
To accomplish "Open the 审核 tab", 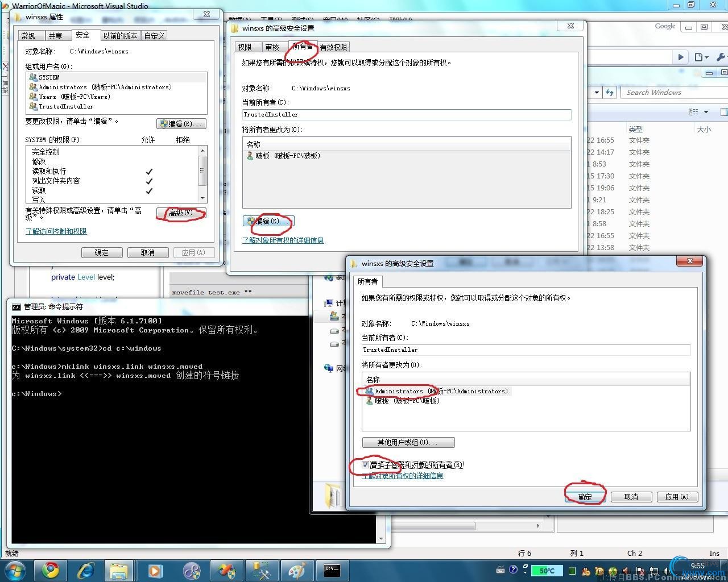I will tap(272, 47).
